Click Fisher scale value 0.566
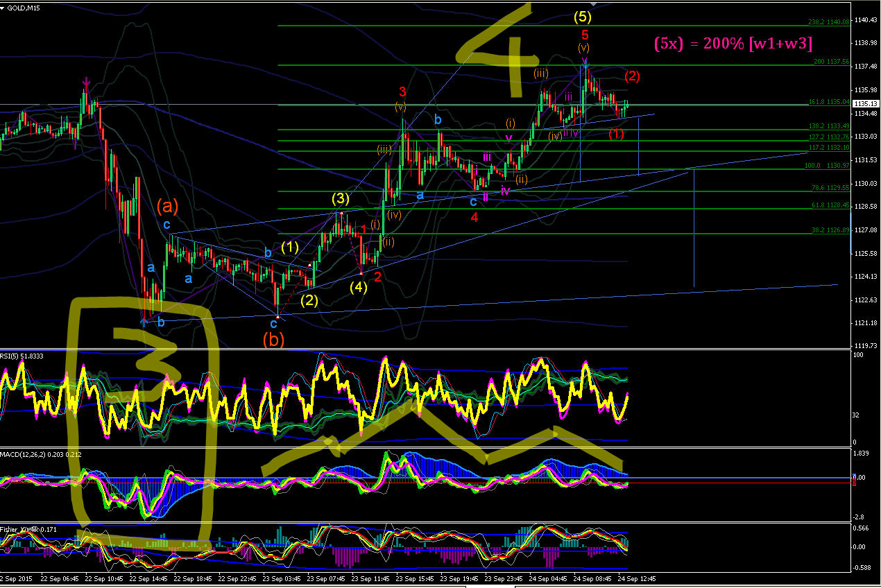Screen dimensions: 881x588 coord(861,528)
